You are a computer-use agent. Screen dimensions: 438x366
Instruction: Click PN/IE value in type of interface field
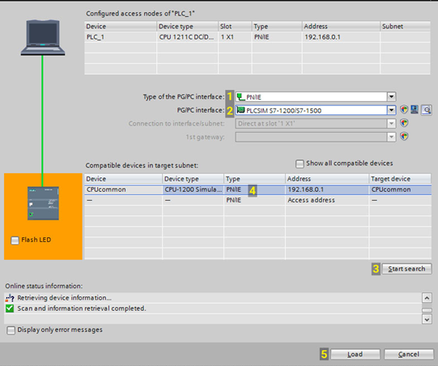coord(253,97)
